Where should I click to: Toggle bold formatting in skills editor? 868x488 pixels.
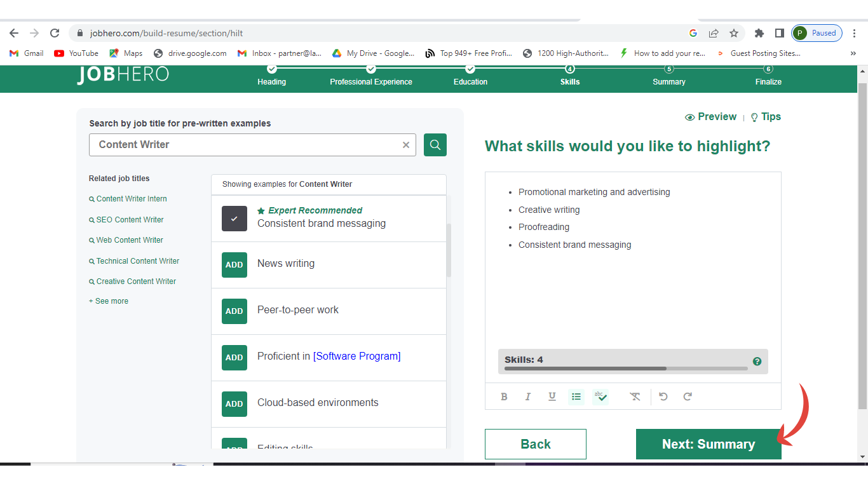(x=504, y=396)
